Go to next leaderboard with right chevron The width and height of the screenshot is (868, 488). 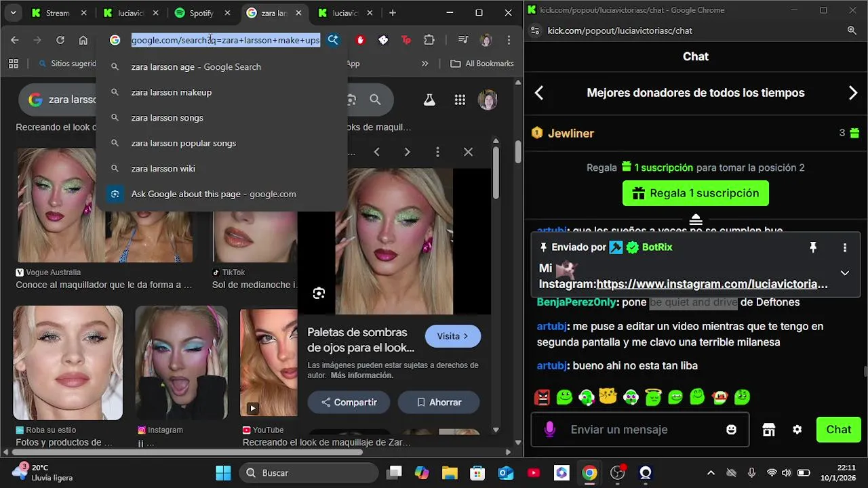(853, 94)
